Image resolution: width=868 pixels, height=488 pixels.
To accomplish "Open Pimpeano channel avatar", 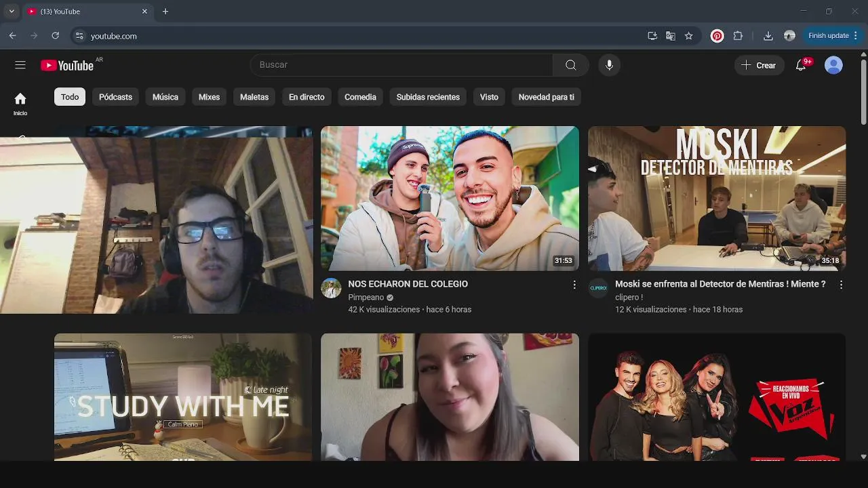I will pos(331,288).
